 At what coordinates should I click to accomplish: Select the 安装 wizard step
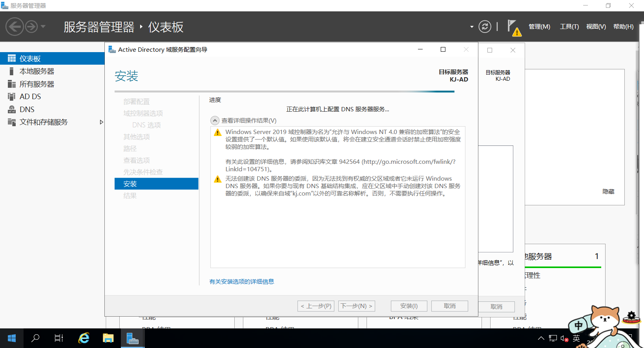157,184
